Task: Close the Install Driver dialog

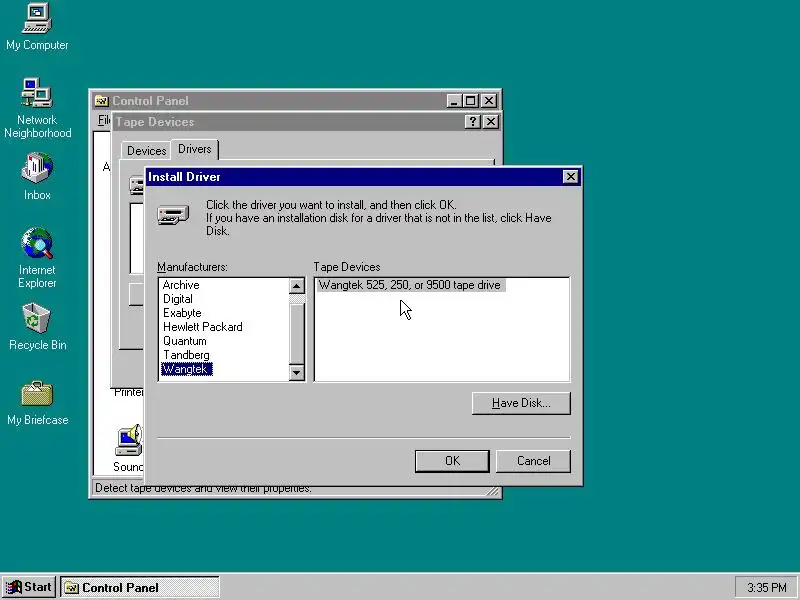Action: [x=570, y=177]
